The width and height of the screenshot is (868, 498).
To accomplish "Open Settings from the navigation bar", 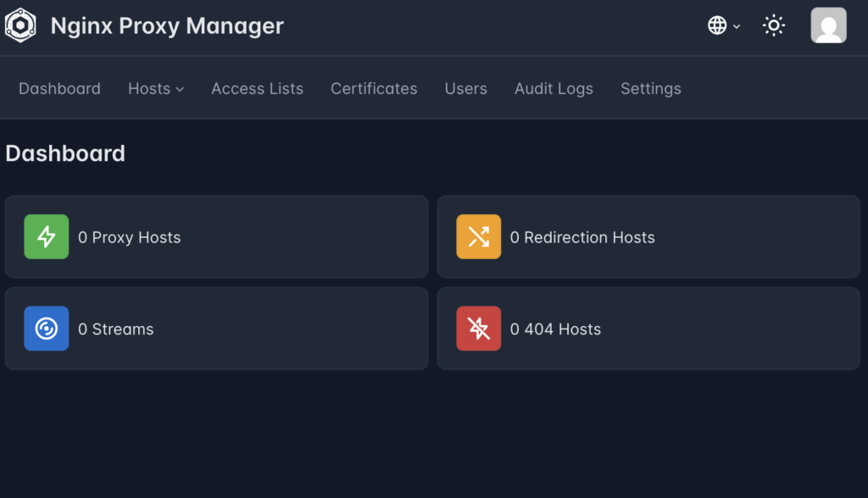I will [650, 89].
